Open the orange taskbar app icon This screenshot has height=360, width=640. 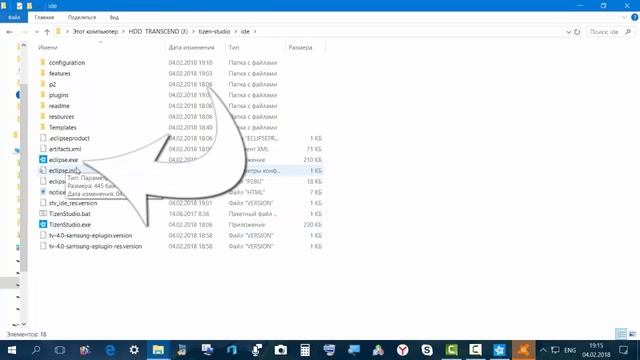click(x=524, y=350)
